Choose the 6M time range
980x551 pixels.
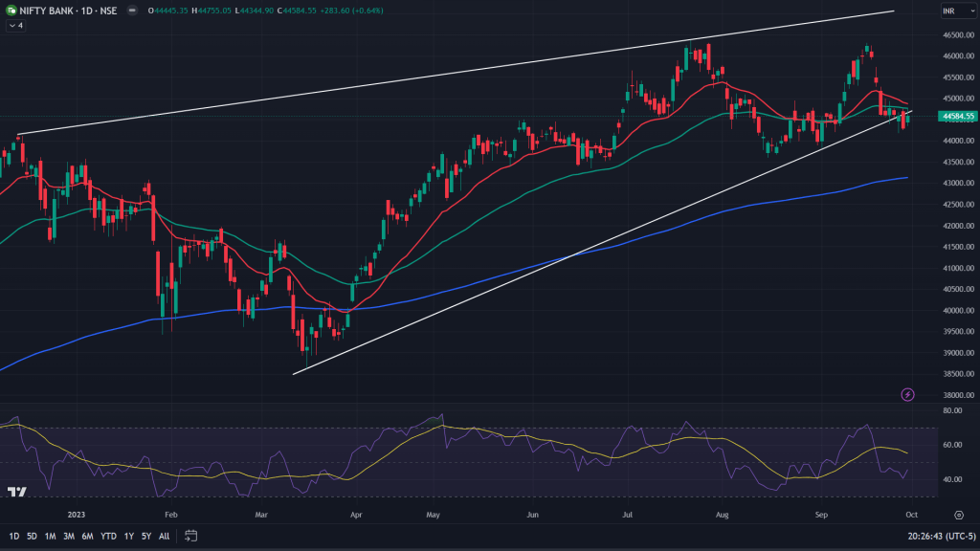click(87, 536)
